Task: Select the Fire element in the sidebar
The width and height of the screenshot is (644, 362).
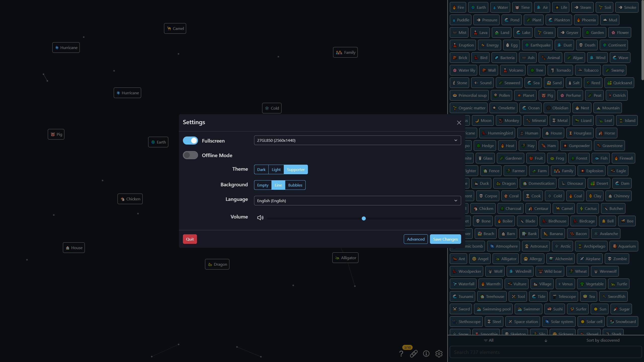Action: (458, 7)
